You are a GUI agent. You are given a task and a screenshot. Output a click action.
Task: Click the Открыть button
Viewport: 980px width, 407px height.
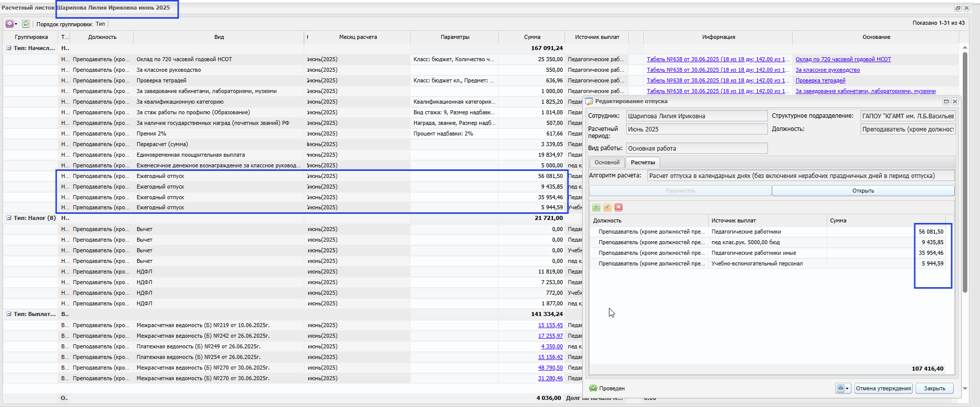click(x=863, y=191)
